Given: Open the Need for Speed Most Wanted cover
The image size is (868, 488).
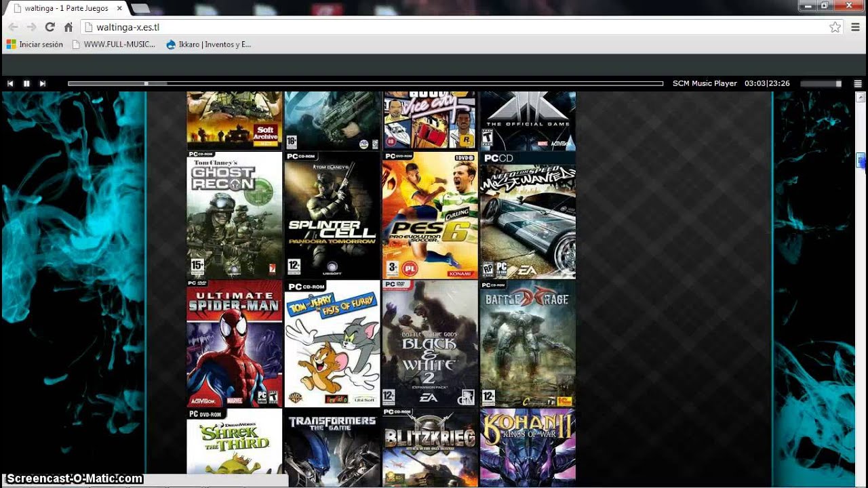Looking at the screenshot, I should [x=528, y=215].
